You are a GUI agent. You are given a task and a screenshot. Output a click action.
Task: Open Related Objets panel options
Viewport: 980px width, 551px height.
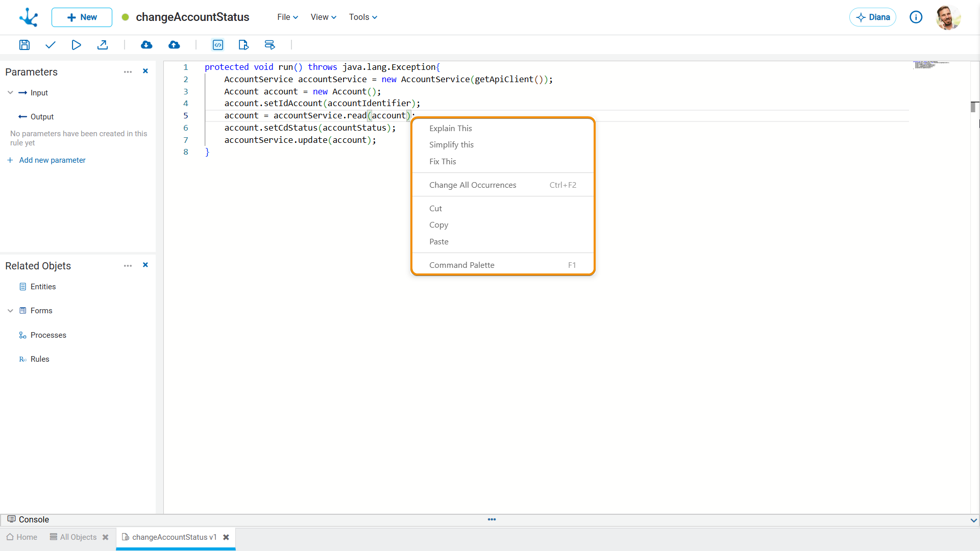(128, 266)
